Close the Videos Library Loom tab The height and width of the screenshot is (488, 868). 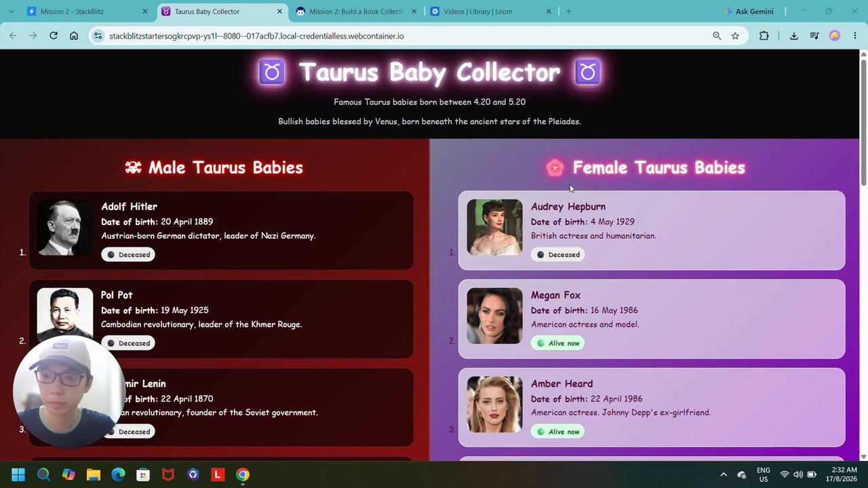coord(549,12)
